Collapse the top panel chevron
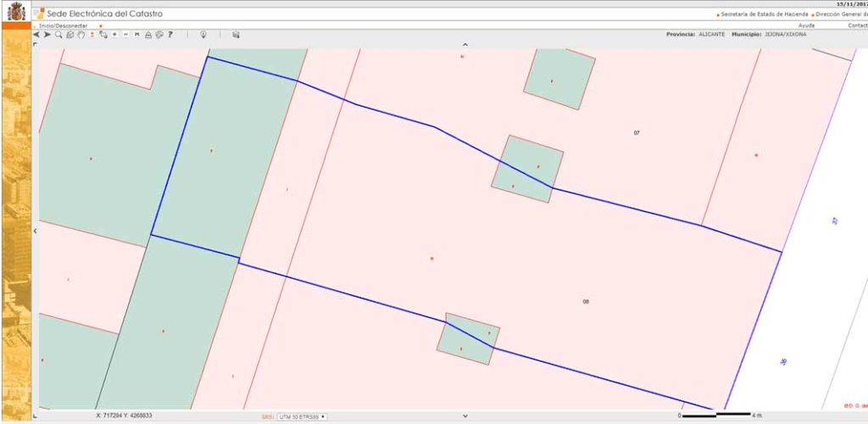The height and width of the screenshot is (424, 868). 465,44
